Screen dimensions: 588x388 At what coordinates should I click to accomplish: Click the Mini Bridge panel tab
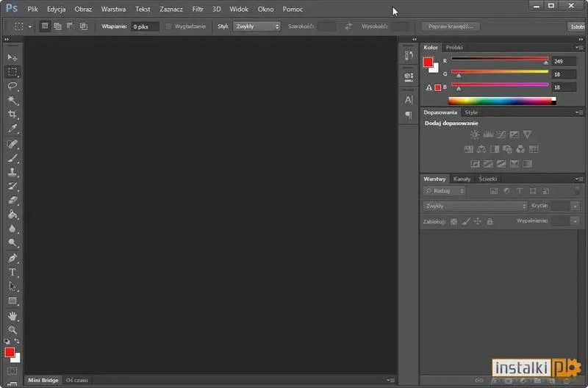43,380
